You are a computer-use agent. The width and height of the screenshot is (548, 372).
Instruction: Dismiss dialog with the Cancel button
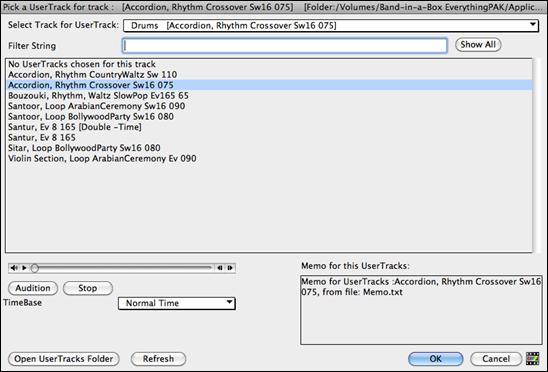(496, 359)
